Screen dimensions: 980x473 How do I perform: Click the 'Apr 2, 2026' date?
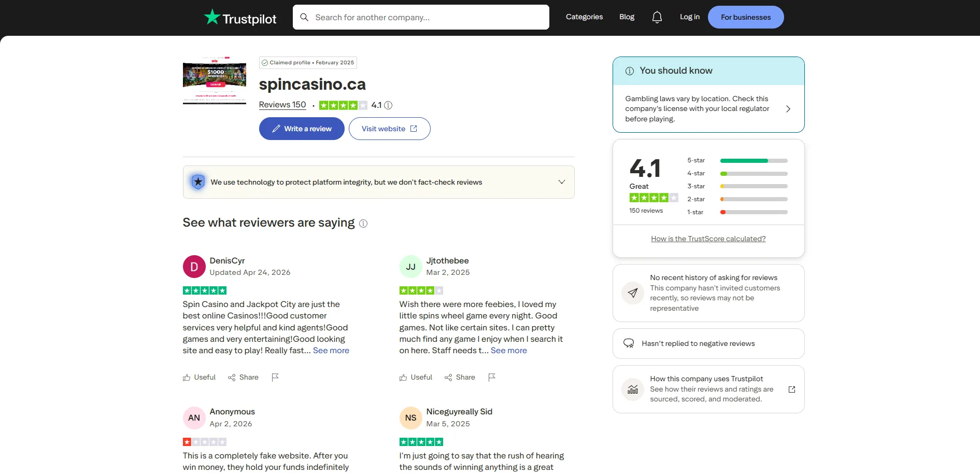[231, 424]
